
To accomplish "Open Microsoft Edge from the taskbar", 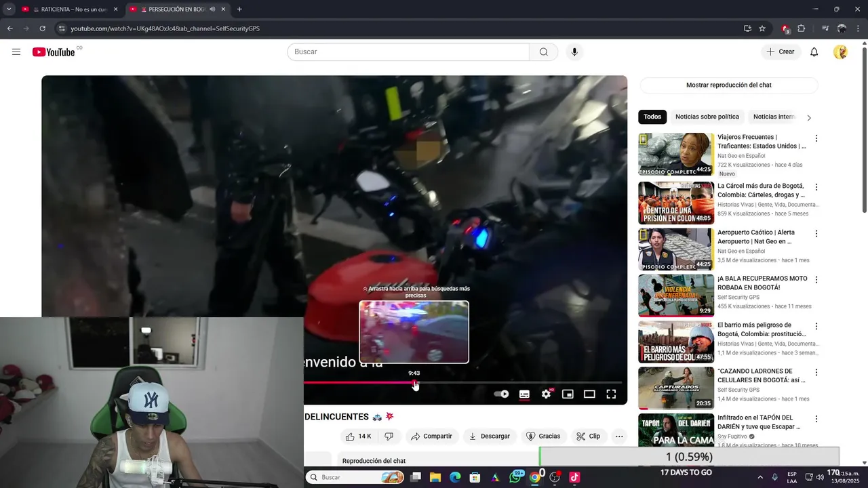I will pos(455,477).
